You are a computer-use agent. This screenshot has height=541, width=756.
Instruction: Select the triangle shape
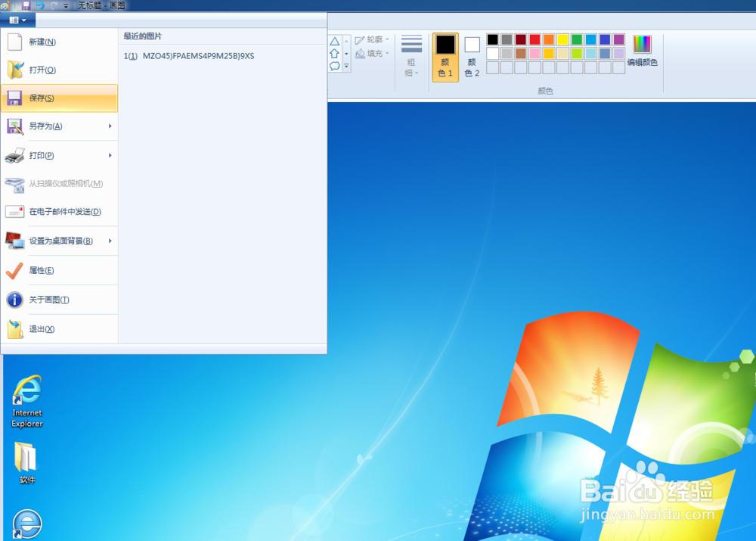(335, 42)
